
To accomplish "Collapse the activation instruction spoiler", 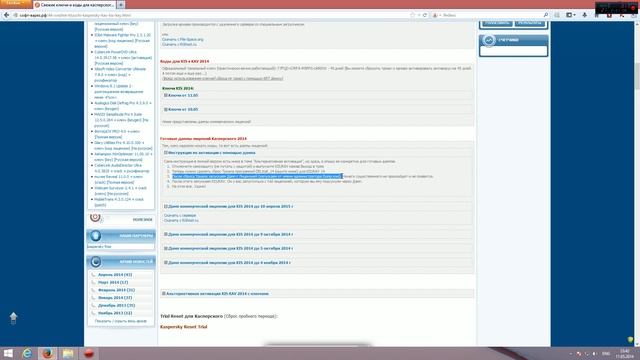I will tap(210, 153).
